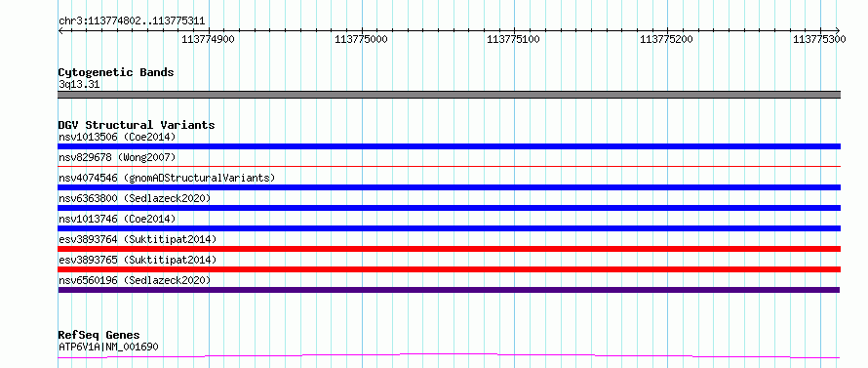Select the blue bar under nsv1013506
The image size is (868, 368).
[x=450, y=146]
